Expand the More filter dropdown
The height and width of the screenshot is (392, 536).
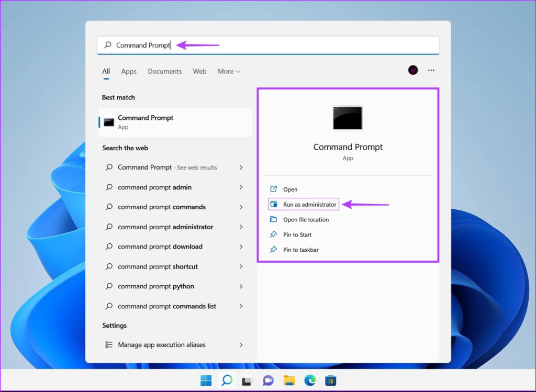click(229, 71)
